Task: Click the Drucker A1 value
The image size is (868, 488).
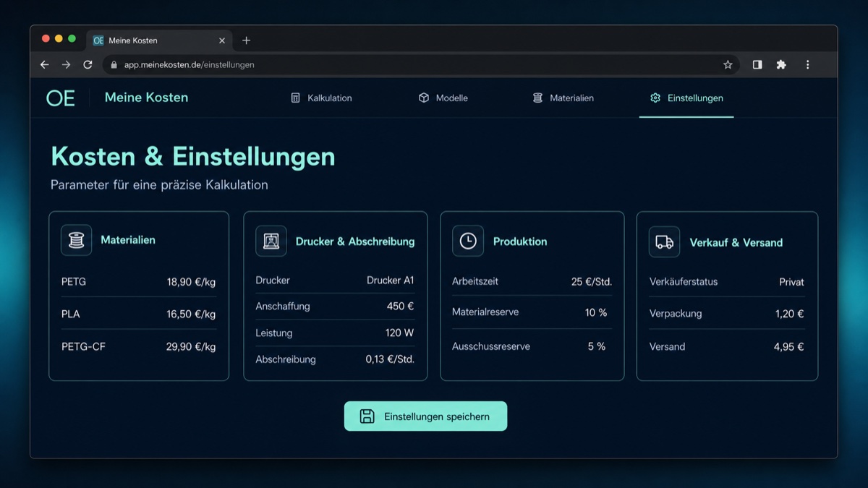Action: click(391, 281)
